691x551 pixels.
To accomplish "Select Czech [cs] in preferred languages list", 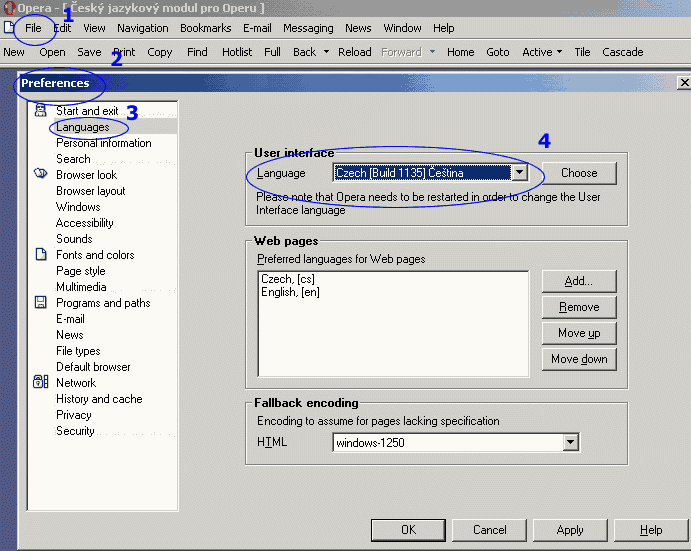I will [x=282, y=278].
